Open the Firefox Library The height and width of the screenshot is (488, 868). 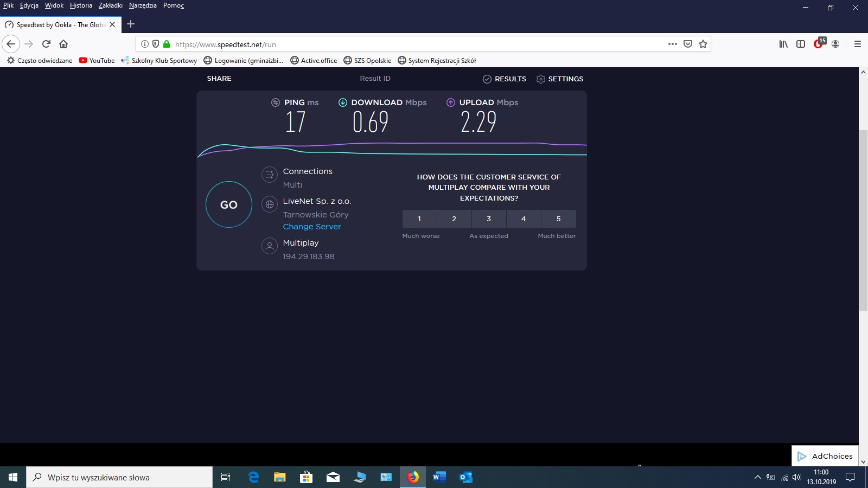pos(783,44)
